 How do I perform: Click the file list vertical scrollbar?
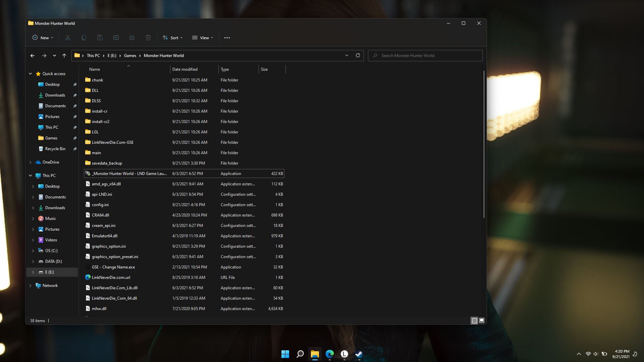pyautogui.click(x=484, y=144)
